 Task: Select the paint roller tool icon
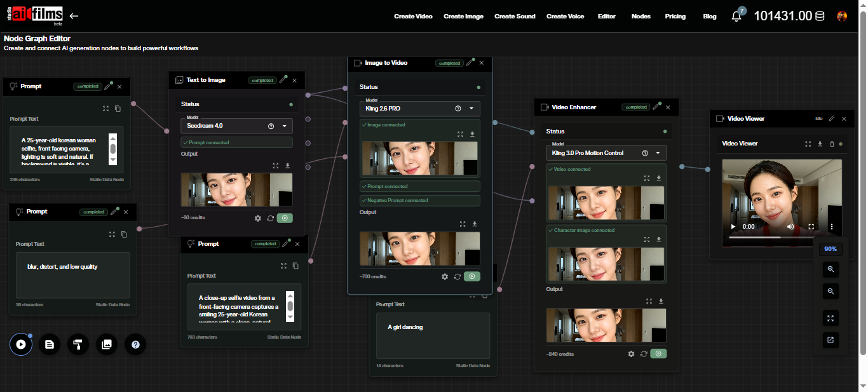[78, 344]
